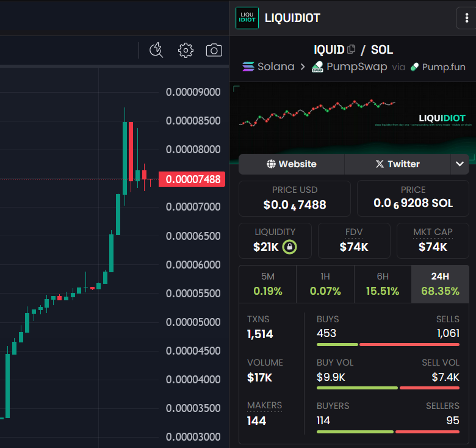This screenshot has height=448, width=476.
Task: Click the 0.00009000 price axis label
Action: tap(193, 92)
